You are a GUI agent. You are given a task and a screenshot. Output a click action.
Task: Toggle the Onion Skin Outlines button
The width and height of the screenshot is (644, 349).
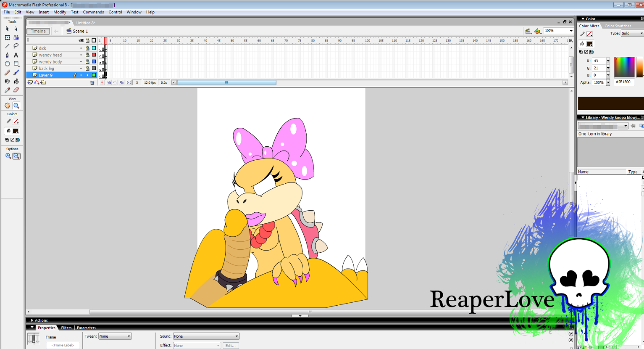point(115,83)
